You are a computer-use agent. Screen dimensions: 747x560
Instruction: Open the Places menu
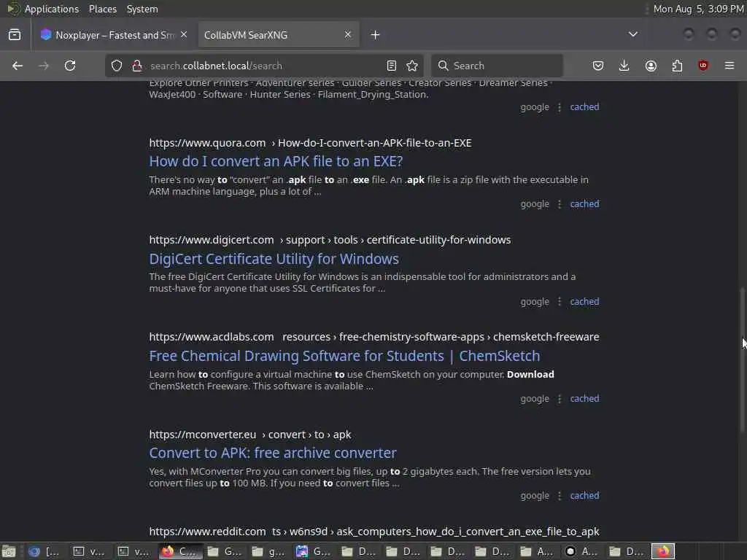[102, 9]
